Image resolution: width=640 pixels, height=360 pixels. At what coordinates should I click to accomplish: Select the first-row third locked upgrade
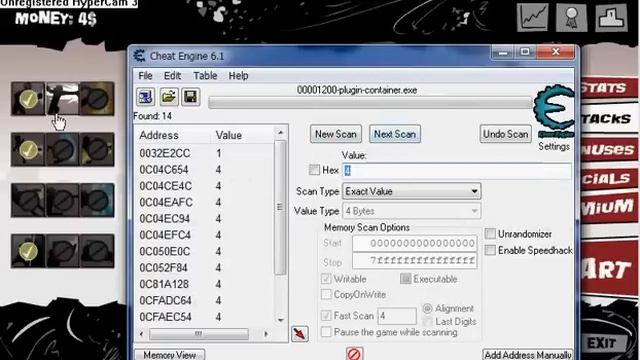(97, 98)
